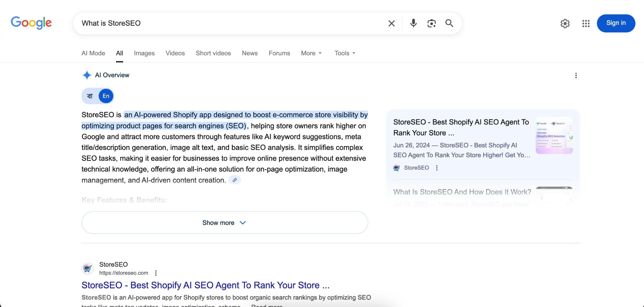The image size is (644, 307).
Task: Open the News results tab
Action: pyautogui.click(x=249, y=53)
